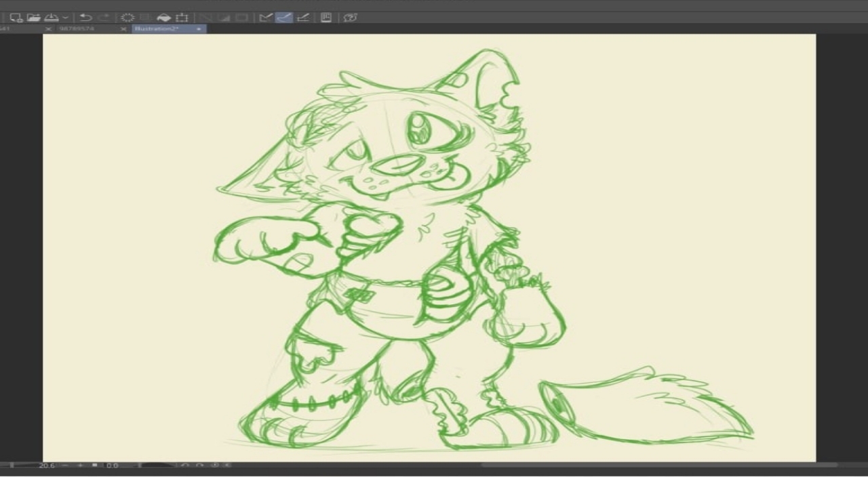
Task: Close the Illustration2 tab
Action: (199, 29)
